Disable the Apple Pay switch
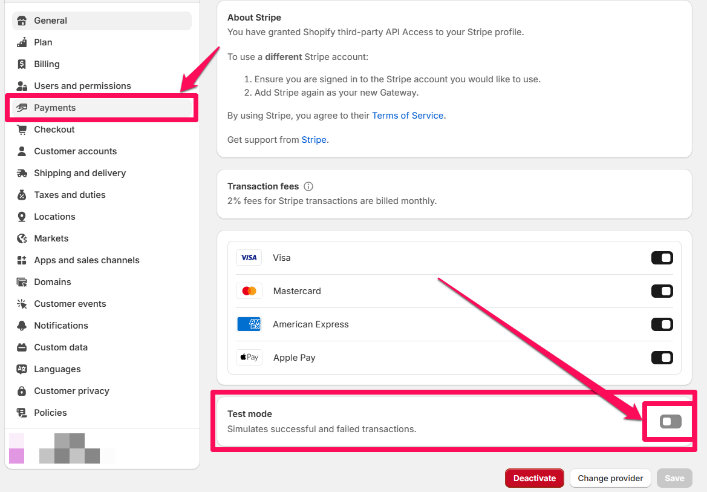Image resolution: width=707 pixels, height=492 pixels. coord(661,358)
